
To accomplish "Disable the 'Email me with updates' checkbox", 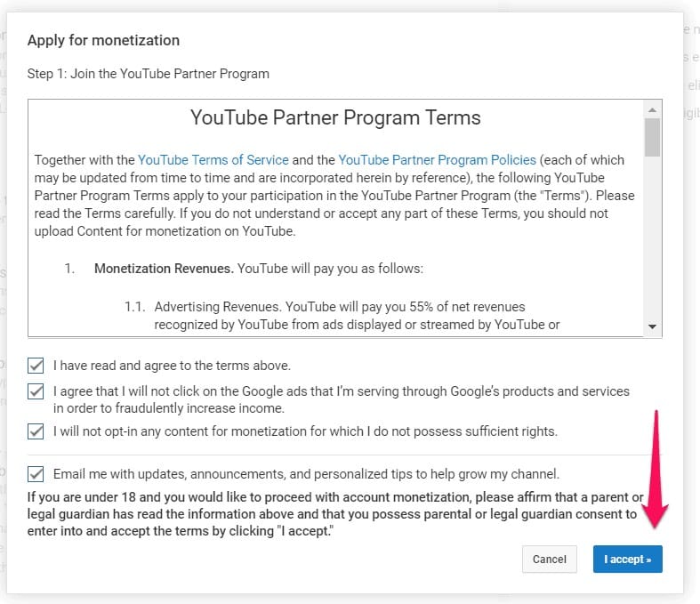I will [36, 474].
